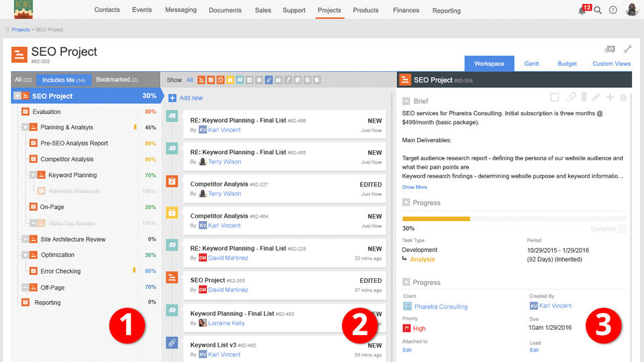The height and width of the screenshot is (362, 644).
Task: Toggle the teal message filter in Show bar
Action: [x=240, y=80]
